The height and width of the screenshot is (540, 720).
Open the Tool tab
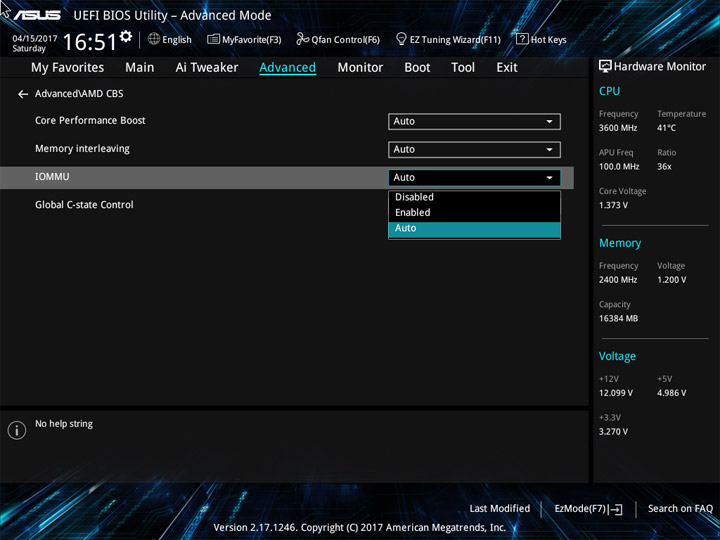click(463, 68)
